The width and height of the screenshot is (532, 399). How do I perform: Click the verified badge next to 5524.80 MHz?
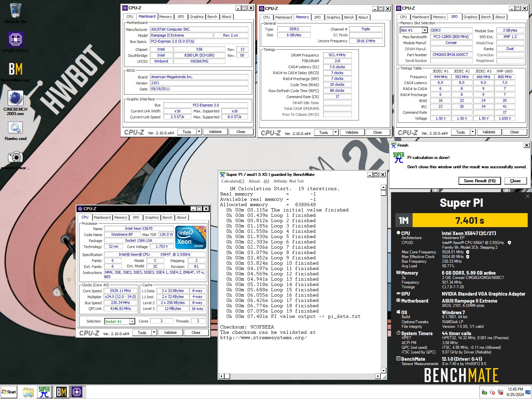467,257
